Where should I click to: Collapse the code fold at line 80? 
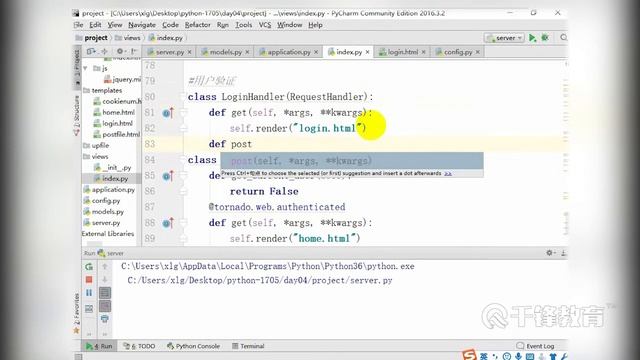click(x=183, y=97)
